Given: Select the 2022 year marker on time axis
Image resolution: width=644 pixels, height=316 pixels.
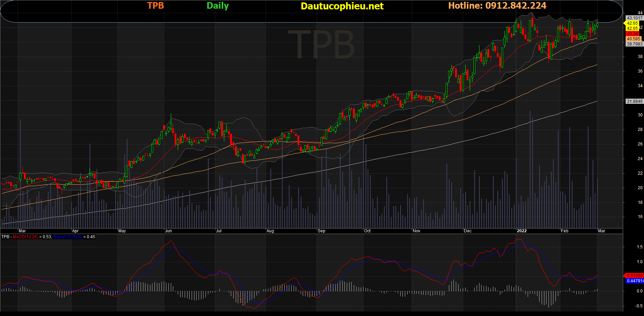Looking at the screenshot, I should click(521, 231).
